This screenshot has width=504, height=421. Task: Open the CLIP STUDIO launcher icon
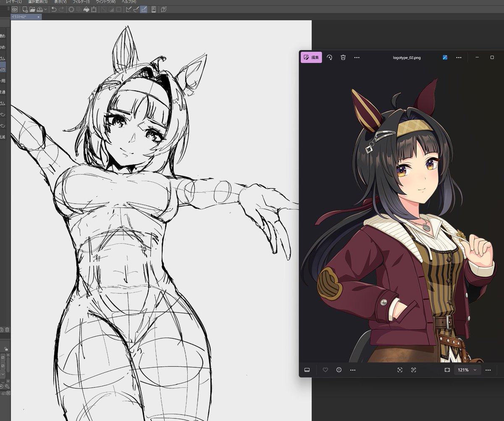[x=15, y=9]
